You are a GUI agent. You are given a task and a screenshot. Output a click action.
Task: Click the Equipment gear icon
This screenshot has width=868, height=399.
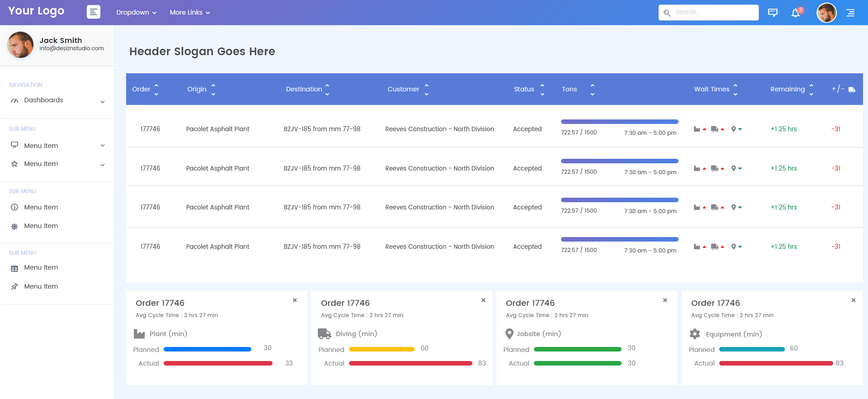coord(695,334)
